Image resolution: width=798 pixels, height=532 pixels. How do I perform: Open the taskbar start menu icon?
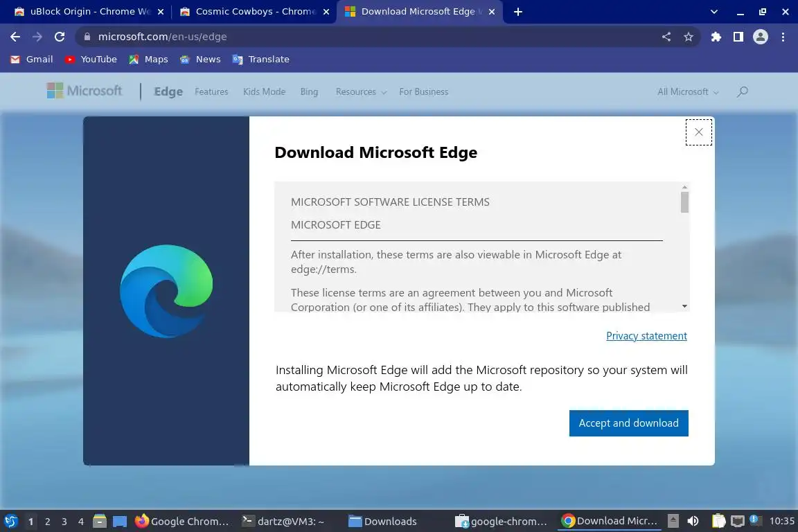[10, 521]
